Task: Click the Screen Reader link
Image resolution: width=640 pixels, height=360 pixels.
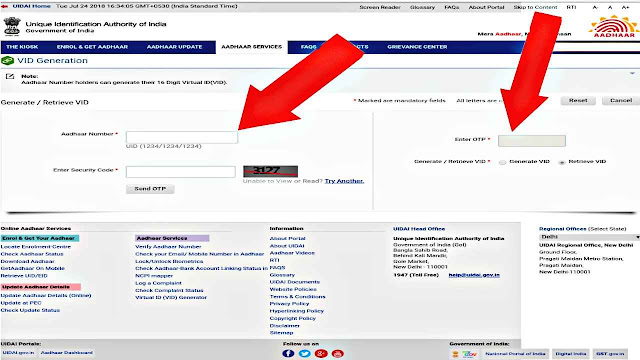Action: [x=380, y=7]
